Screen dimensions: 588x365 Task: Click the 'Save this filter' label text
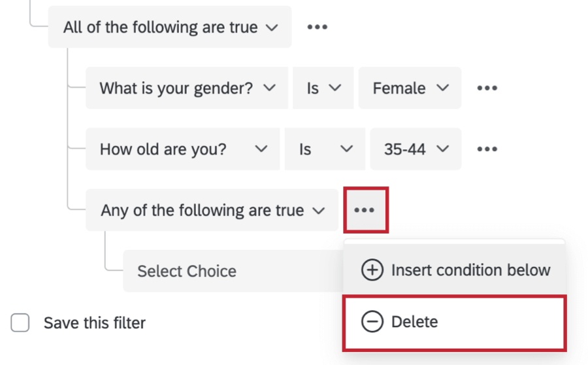pyautogui.click(x=94, y=322)
